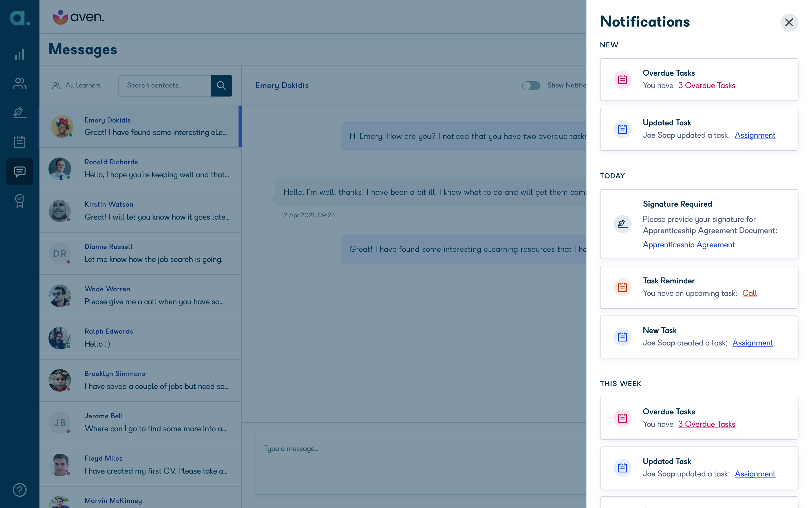
Task: Open the signatures pen sidebar icon
Action: click(x=20, y=113)
